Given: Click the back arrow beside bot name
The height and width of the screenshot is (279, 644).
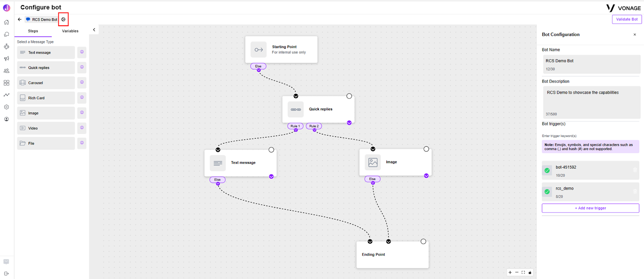Looking at the screenshot, I should click(x=19, y=19).
